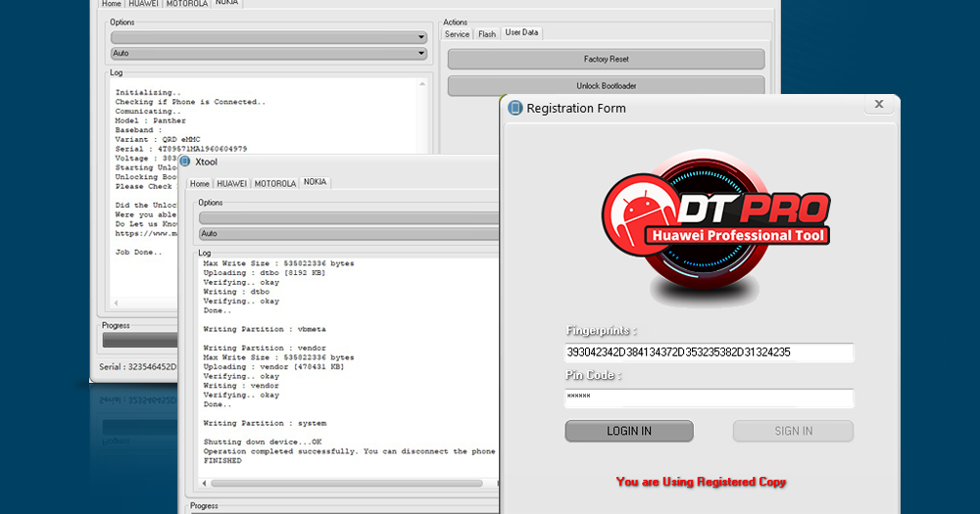The width and height of the screenshot is (980, 514).
Task: Click 'Shutting down device...OK' log line
Action: click(x=263, y=443)
